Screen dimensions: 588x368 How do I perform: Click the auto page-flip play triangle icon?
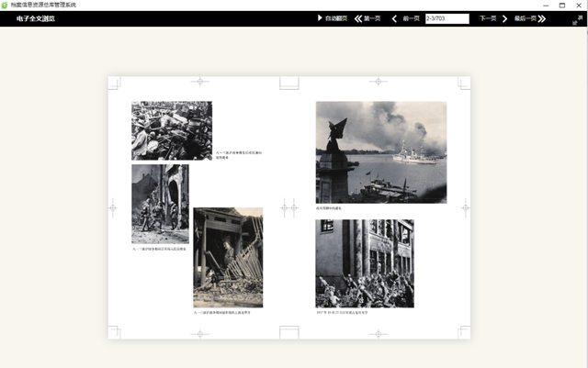pyautogui.click(x=320, y=18)
